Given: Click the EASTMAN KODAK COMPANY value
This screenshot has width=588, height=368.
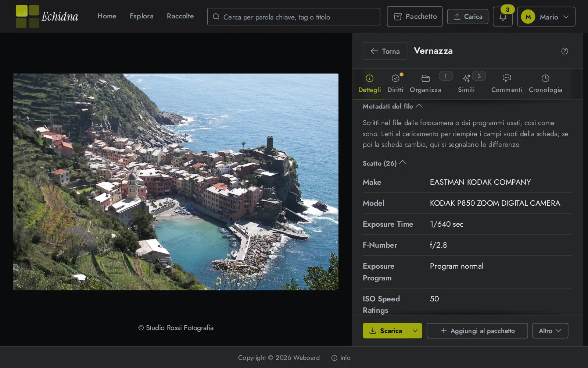Looking at the screenshot, I should (x=480, y=182).
